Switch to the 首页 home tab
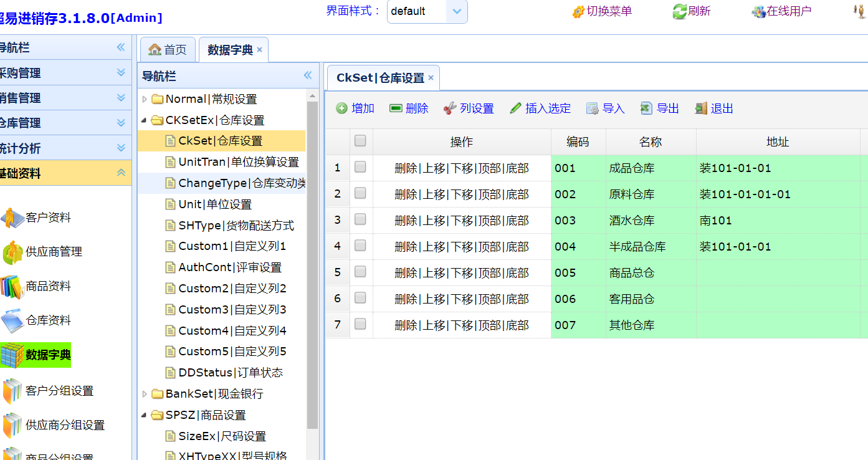 168,50
